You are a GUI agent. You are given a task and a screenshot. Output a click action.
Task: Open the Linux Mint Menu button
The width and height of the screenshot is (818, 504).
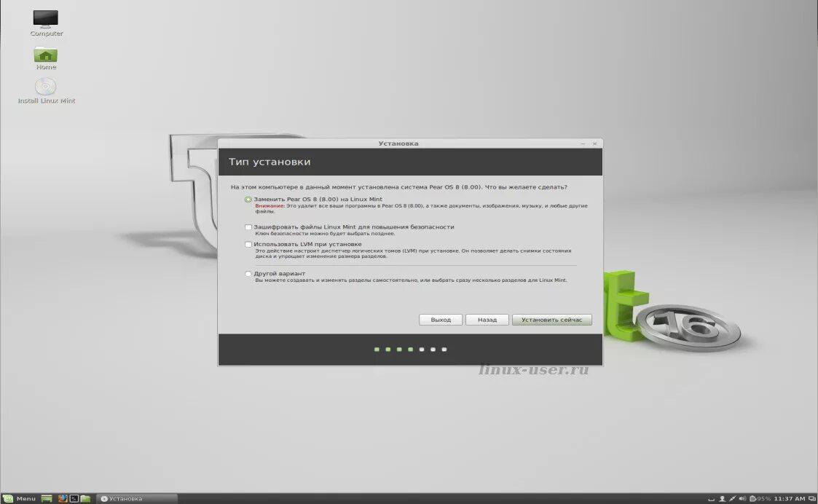coord(19,498)
